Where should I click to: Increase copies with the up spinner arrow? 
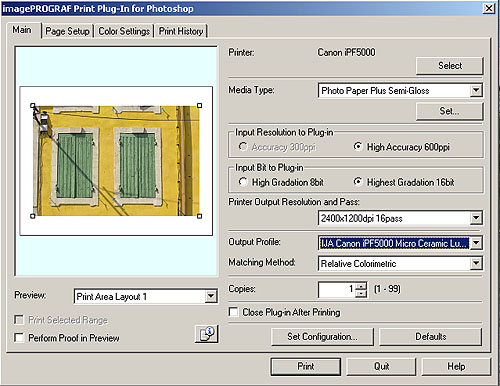coord(361,286)
